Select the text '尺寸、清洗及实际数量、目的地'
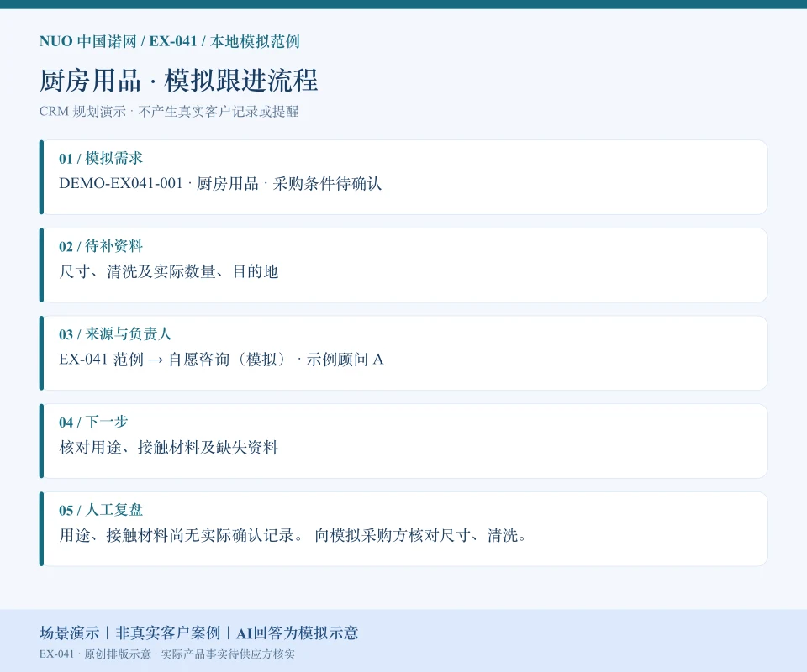The height and width of the screenshot is (672, 807). tap(168, 271)
